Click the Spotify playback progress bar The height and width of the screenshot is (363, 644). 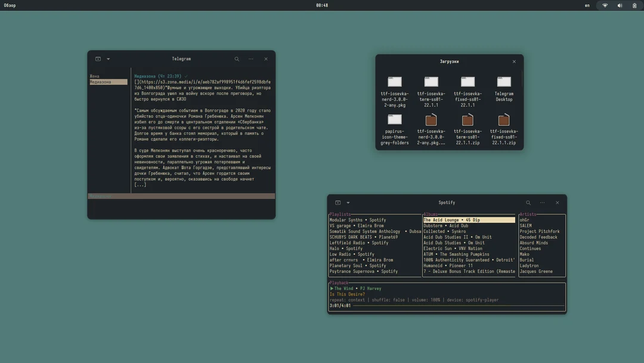[x=446, y=305]
